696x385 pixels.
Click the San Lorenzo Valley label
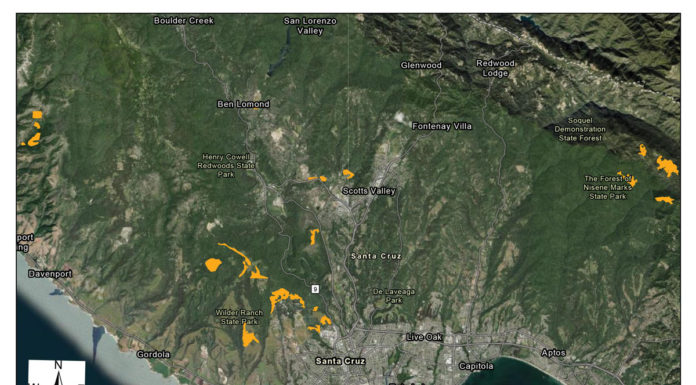pyautogui.click(x=310, y=26)
